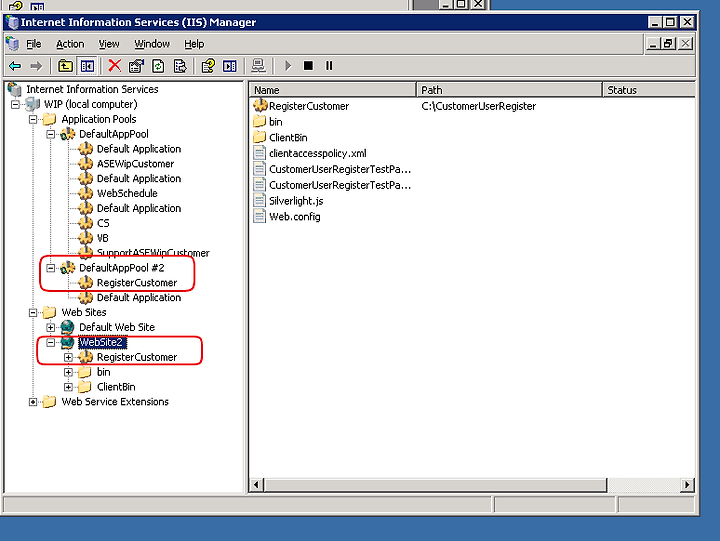
Task: Collapse the WIP (local computer) node
Action: (15, 105)
